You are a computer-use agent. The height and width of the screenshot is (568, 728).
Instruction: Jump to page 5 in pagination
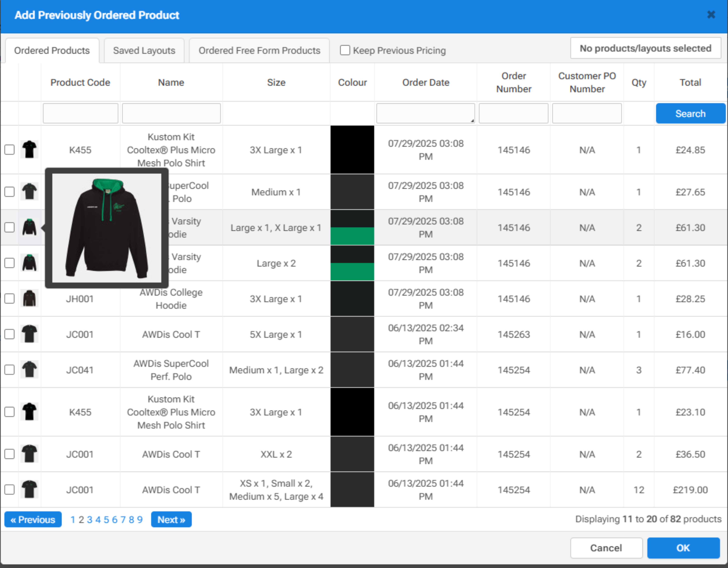pos(106,520)
